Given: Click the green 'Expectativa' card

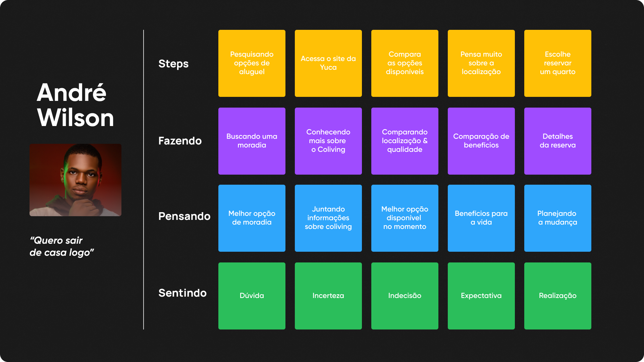Looking at the screenshot, I should [481, 296].
